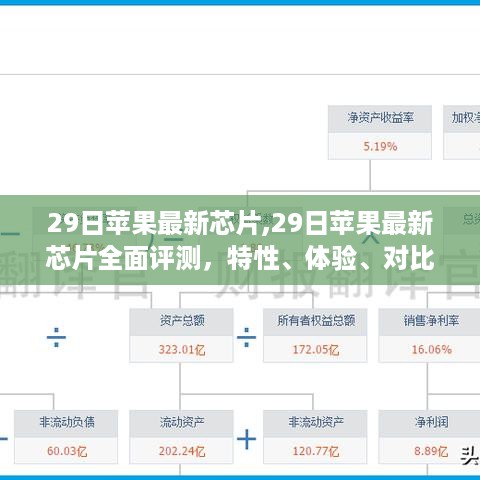The width and height of the screenshot is (480, 480).
Task: Click the 172.05亿 value
Action: (315, 350)
